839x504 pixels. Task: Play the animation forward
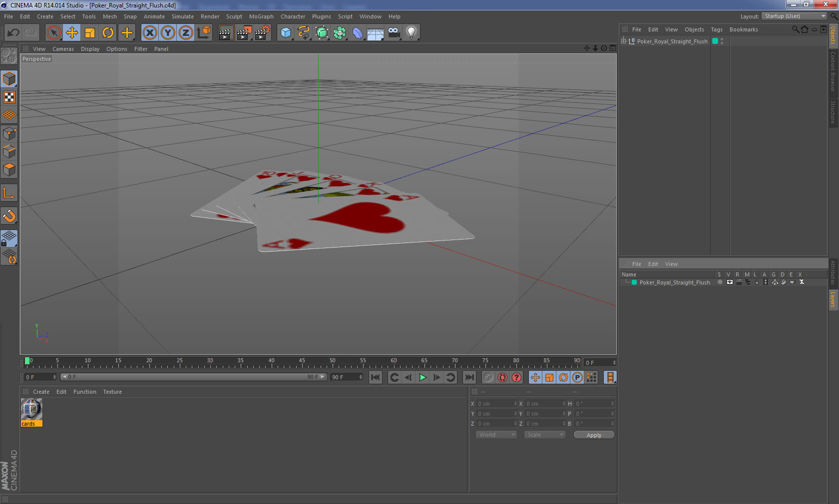pos(422,377)
